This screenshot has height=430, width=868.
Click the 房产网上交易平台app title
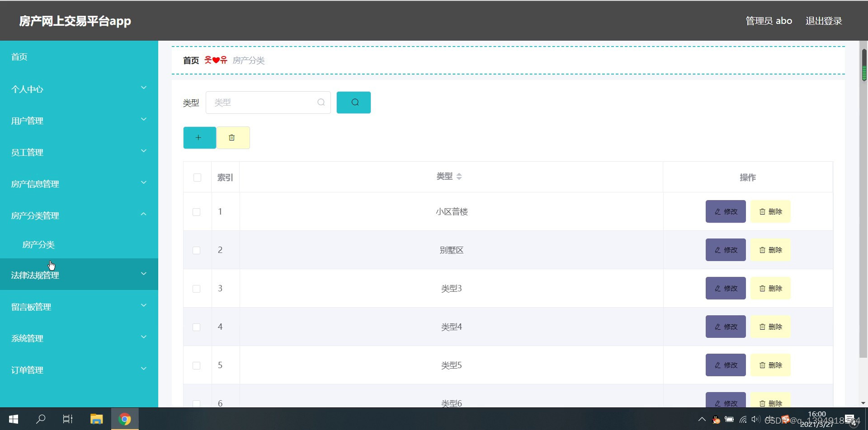pyautogui.click(x=75, y=21)
